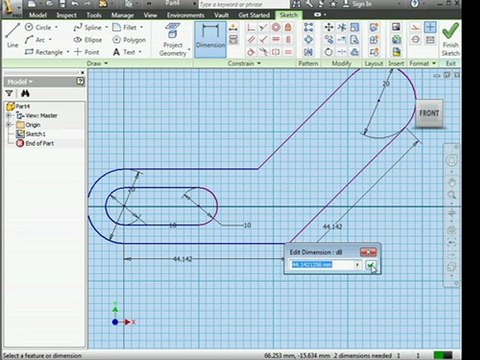480x360 pixels.
Task: Open the Manage ribbon tab
Action: (122, 15)
